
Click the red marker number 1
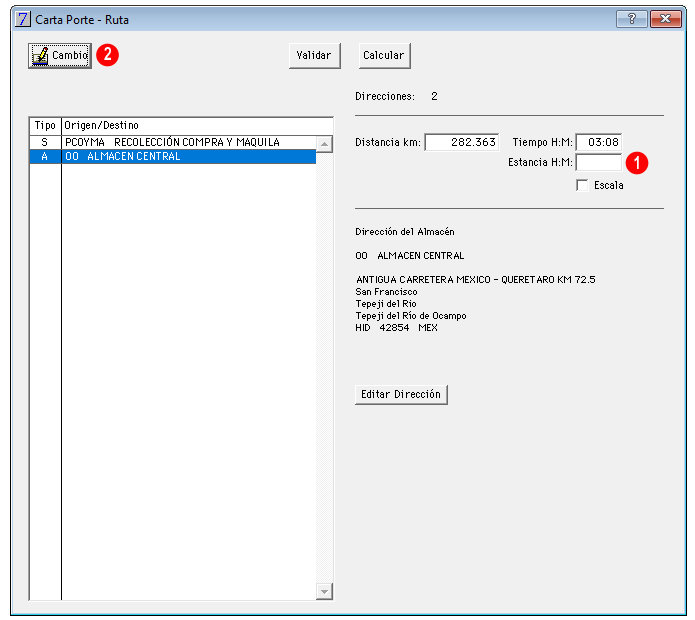click(637, 163)
